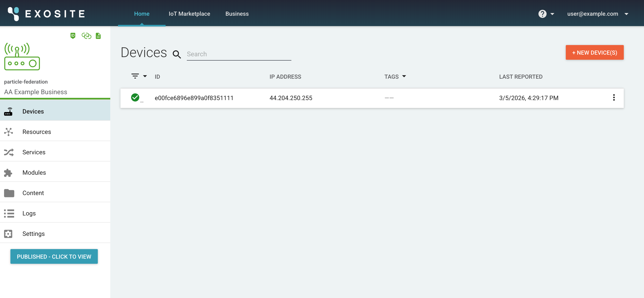
Task: Expand the TAGS column dropdown
Action: [x=404, y=76]
